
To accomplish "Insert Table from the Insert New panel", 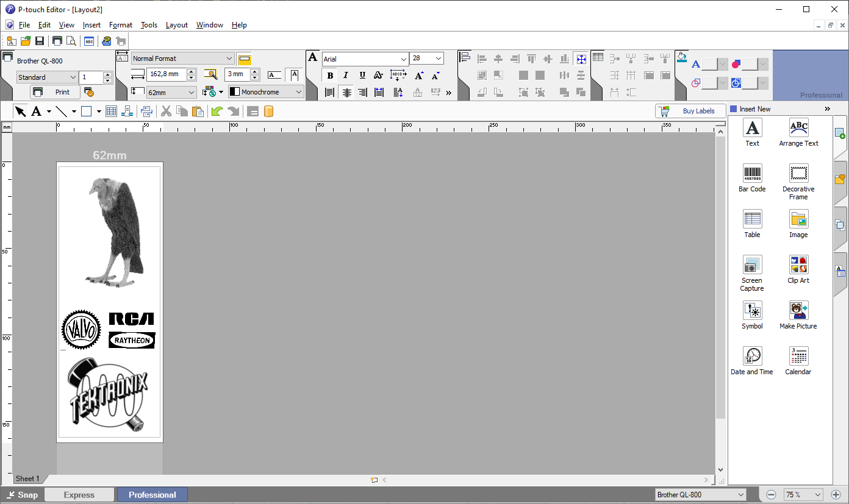I will point(752,224).
